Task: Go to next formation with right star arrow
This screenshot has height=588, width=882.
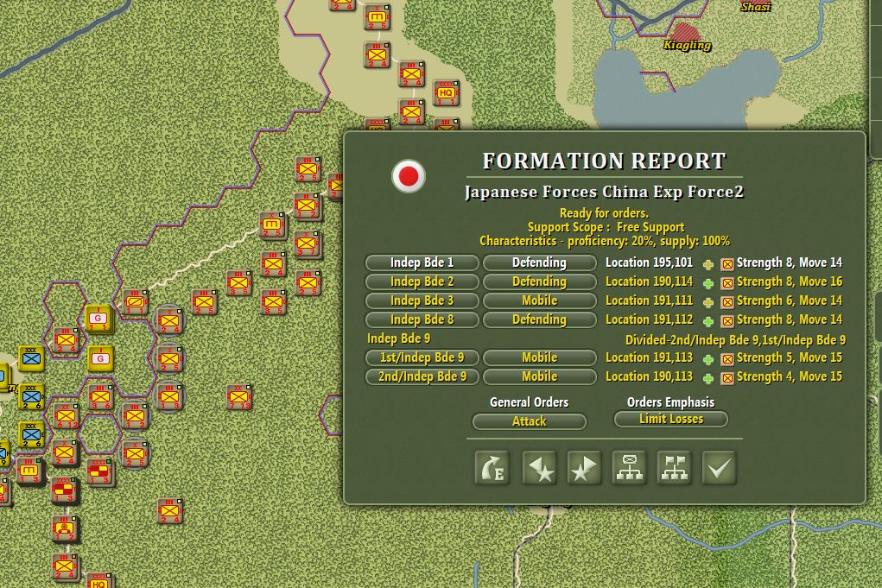Action: pos(584,467)
